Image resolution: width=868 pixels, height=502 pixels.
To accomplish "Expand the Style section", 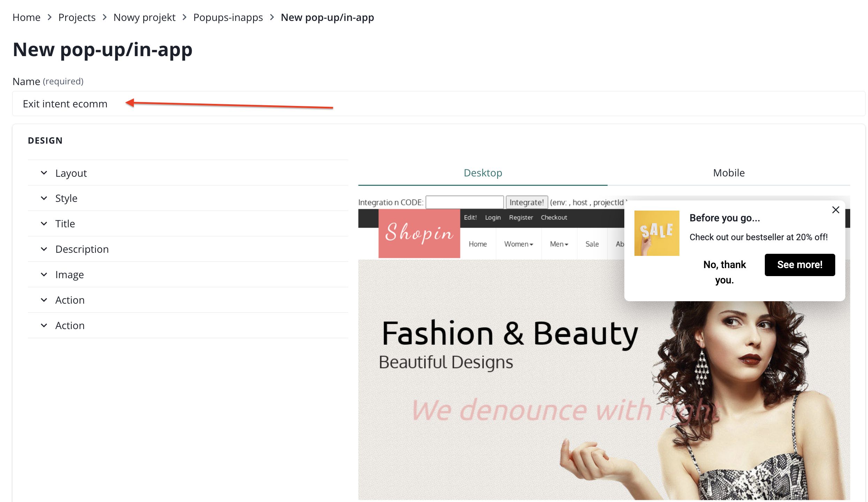I will click(x=66, y=198).
